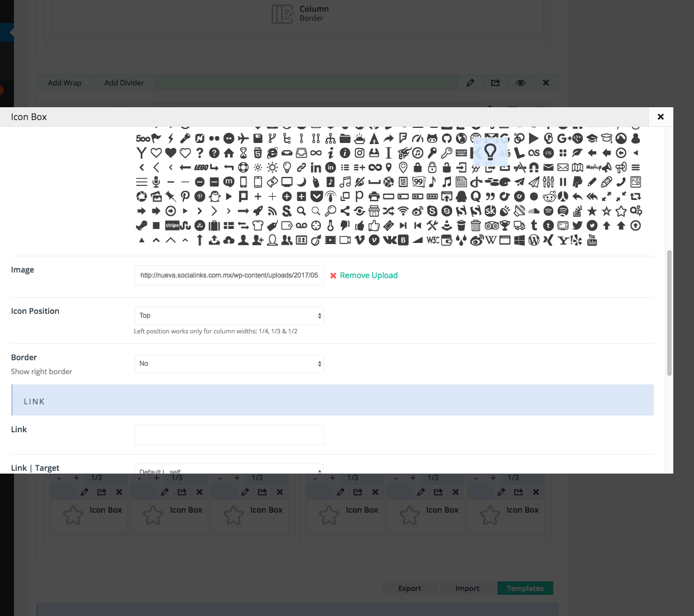
Task: Expand the Link Target dropdown
Action: tap(229, 470)
